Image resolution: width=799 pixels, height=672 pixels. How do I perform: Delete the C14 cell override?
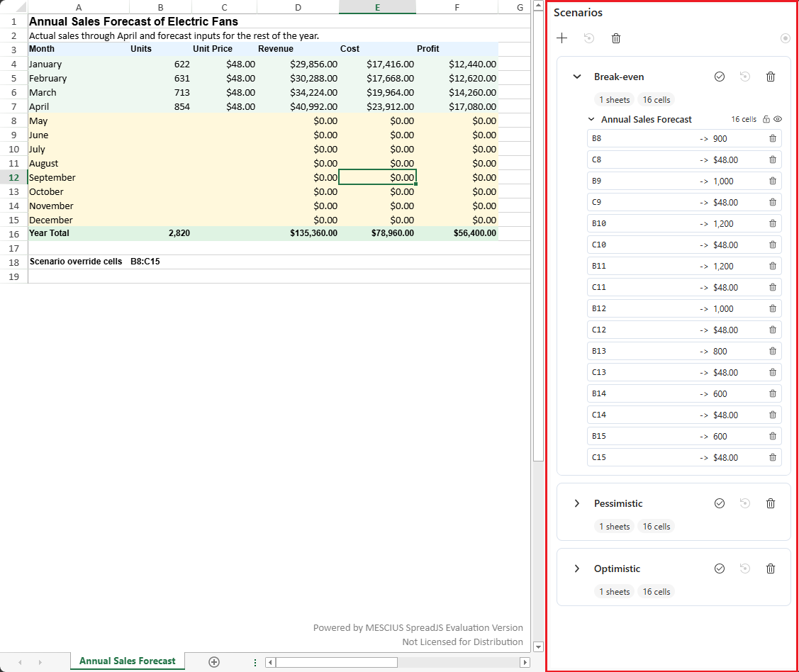point(773,415)
